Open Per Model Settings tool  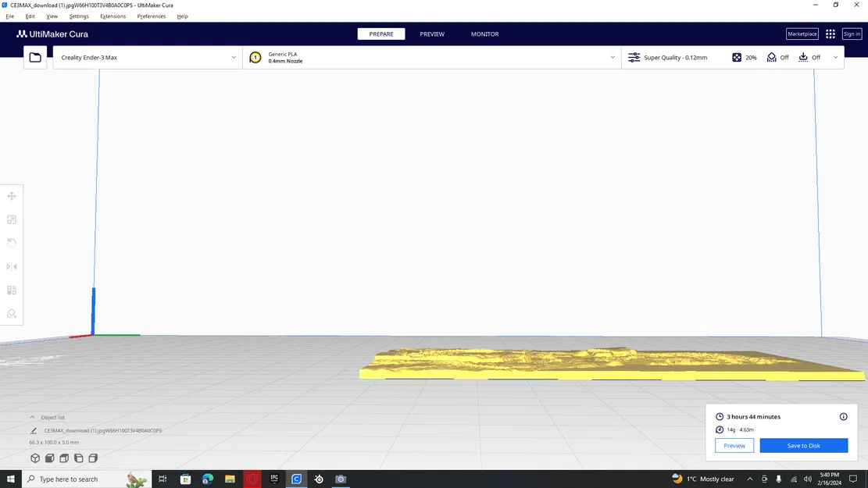click(x=12, y=290)
